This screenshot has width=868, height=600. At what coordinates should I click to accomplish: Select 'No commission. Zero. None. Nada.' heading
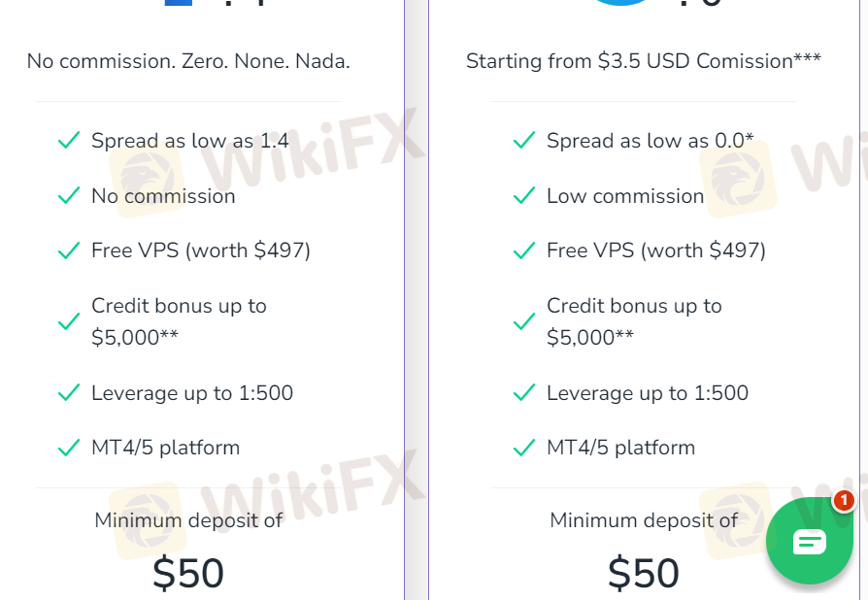tap(188, 61)
